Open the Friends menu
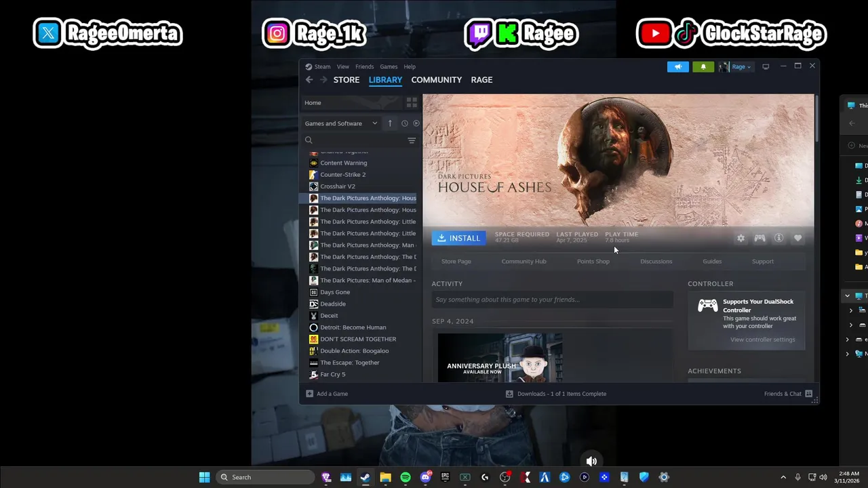 point(365,66)
